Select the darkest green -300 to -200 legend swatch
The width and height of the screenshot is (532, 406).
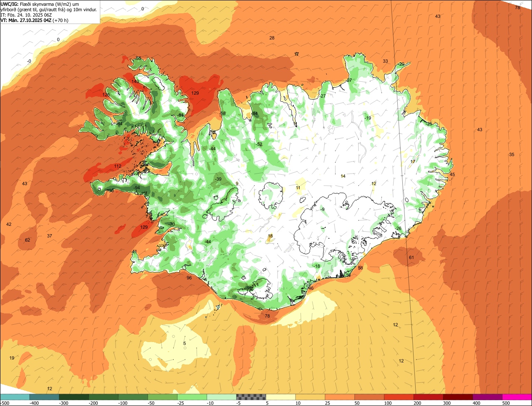(x=74, y=397)
